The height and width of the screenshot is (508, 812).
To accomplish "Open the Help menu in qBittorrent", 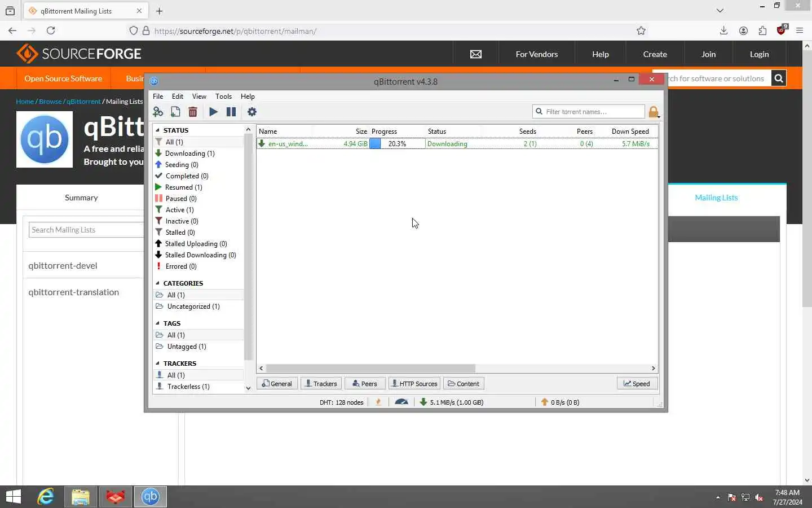I will click(248, 97).
